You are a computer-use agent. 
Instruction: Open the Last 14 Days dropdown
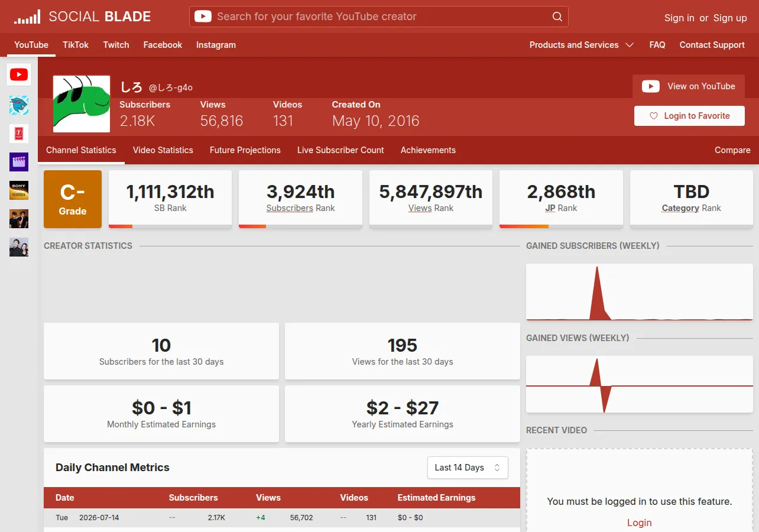click(468, 468)
